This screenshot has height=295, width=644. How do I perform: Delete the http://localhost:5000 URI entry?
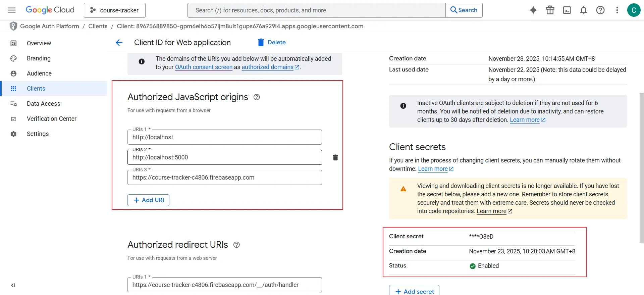(335, 157)
